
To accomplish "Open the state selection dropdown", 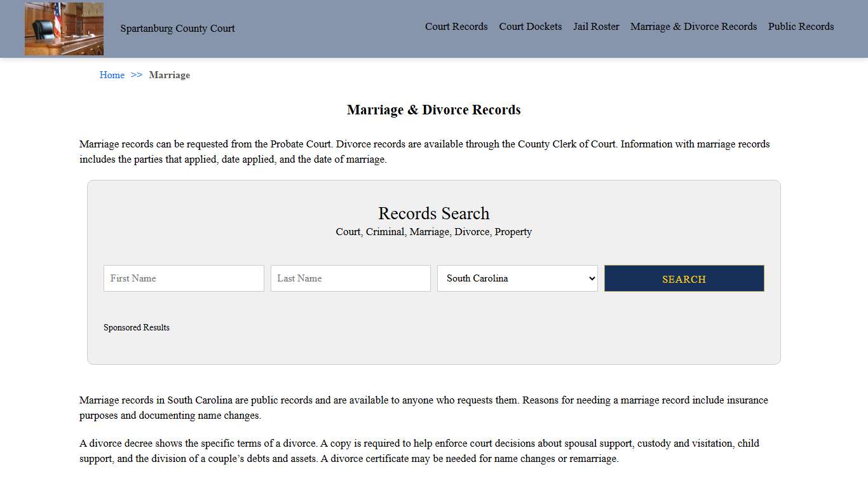I will pyautogui.click(x=517, y=278).
